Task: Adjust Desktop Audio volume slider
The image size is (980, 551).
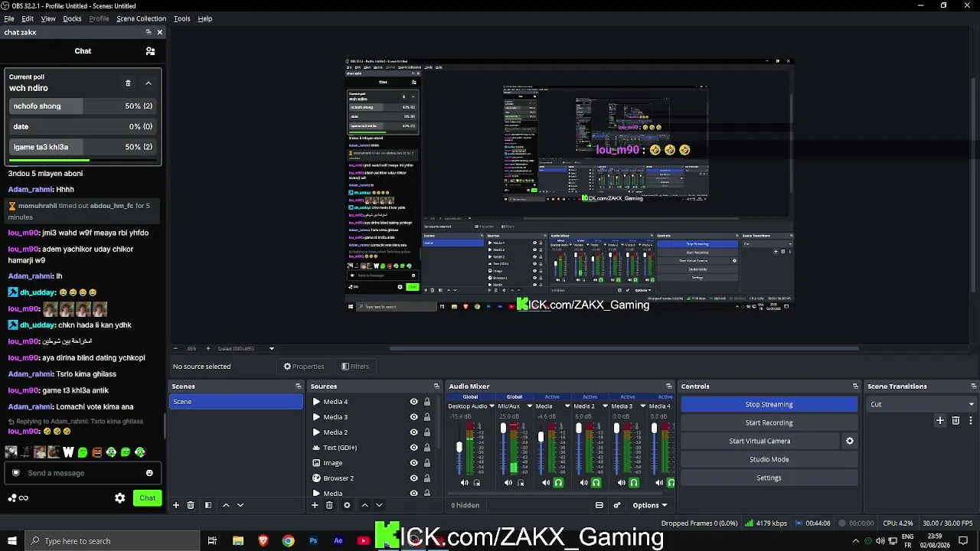Action: (459, 448)
